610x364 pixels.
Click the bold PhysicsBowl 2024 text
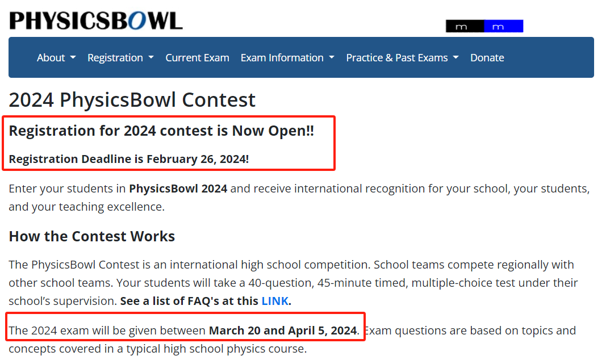click(178, 189)
